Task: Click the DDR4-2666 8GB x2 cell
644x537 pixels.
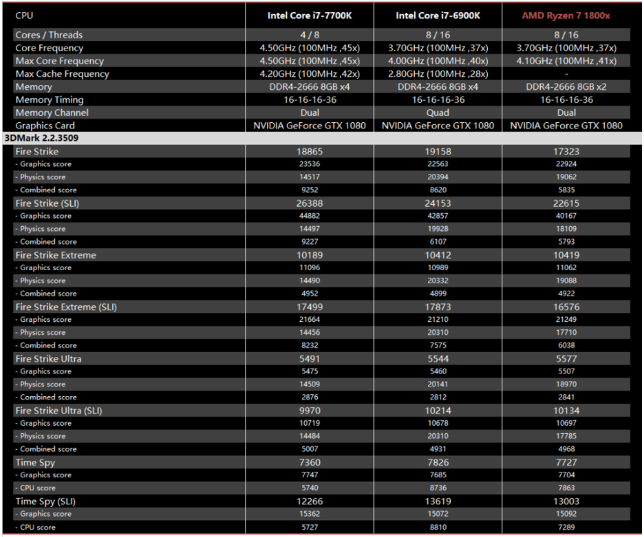Action: [566, 87]
